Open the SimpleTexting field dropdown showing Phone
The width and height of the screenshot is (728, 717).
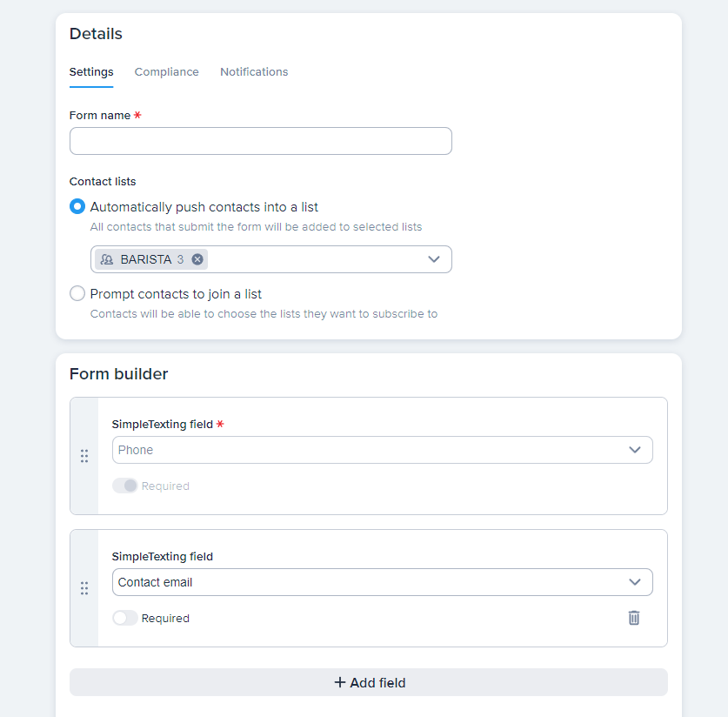383,450
